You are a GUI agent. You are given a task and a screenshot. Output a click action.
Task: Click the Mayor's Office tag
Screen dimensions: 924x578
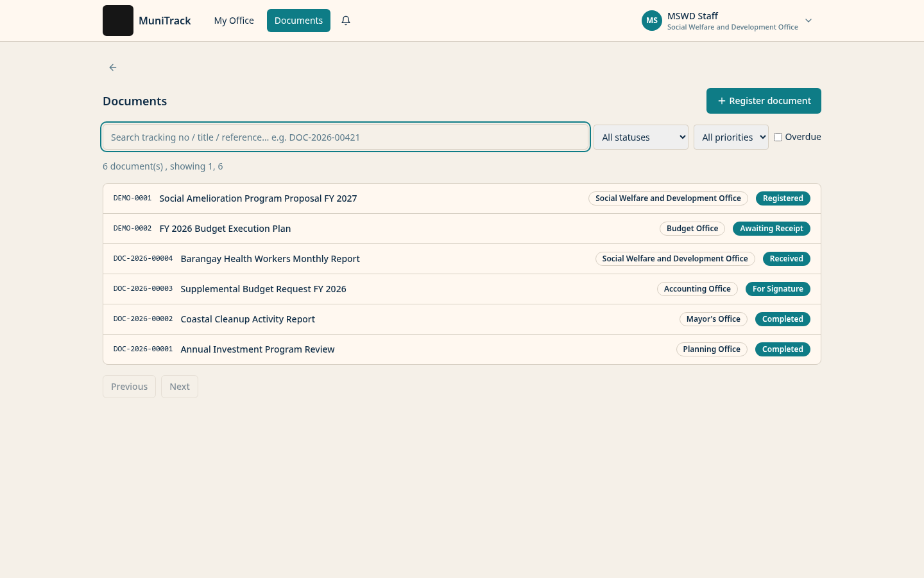click(714, 319)
